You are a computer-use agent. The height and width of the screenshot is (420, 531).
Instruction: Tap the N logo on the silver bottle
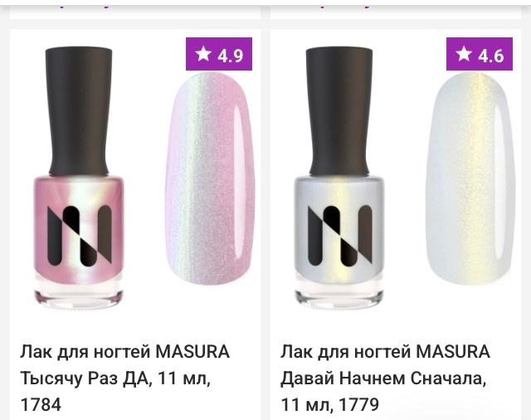[x=340, y=235]
